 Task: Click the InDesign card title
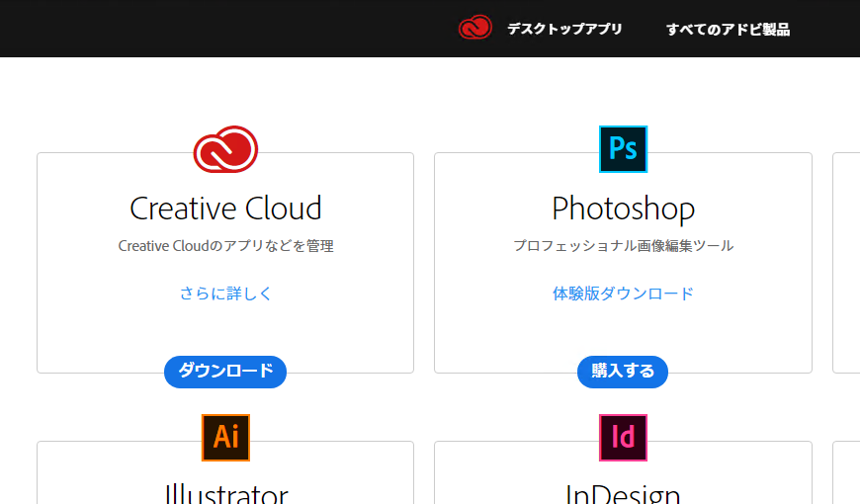pos(623,493)
